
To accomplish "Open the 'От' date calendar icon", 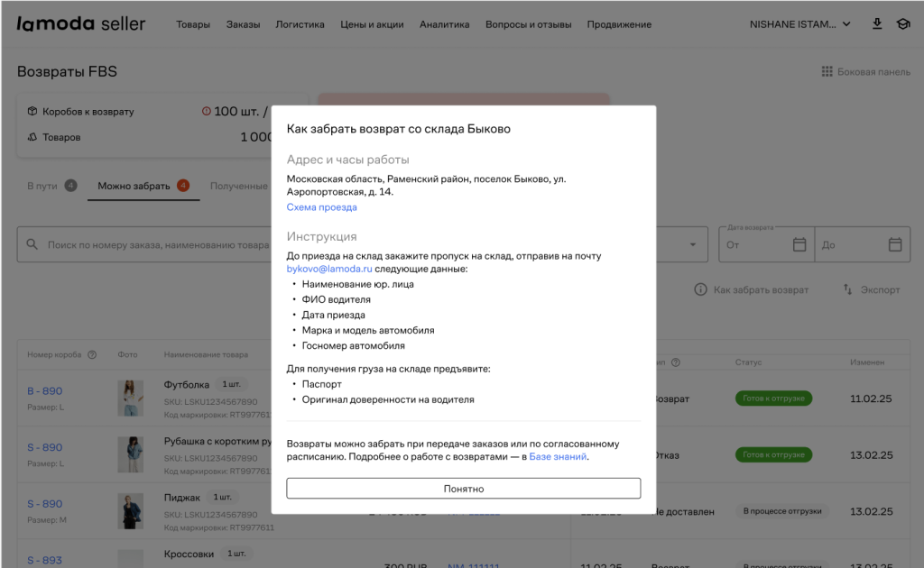I will (x=799, y=244).
